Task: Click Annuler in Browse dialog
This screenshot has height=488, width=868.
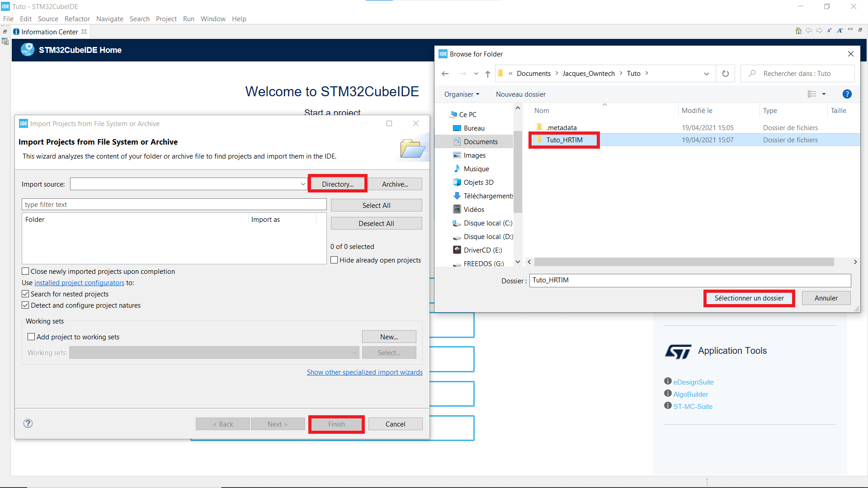Action: [x=826, y=298]
